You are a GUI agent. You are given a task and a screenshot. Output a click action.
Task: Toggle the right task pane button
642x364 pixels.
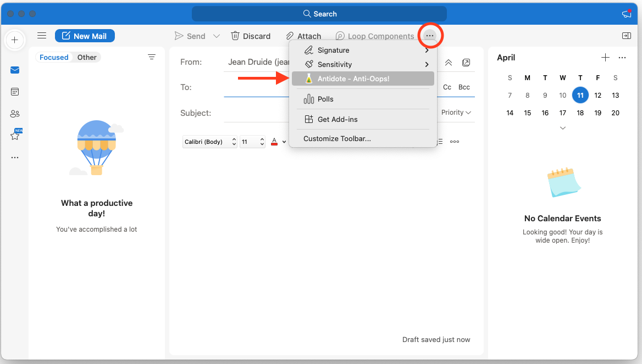[626, 36]
